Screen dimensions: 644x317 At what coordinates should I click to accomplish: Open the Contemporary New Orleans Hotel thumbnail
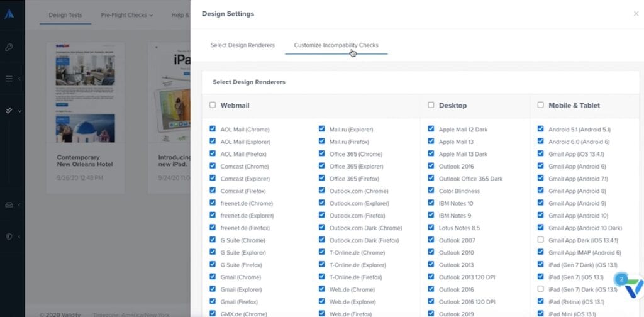click(85, 93)
